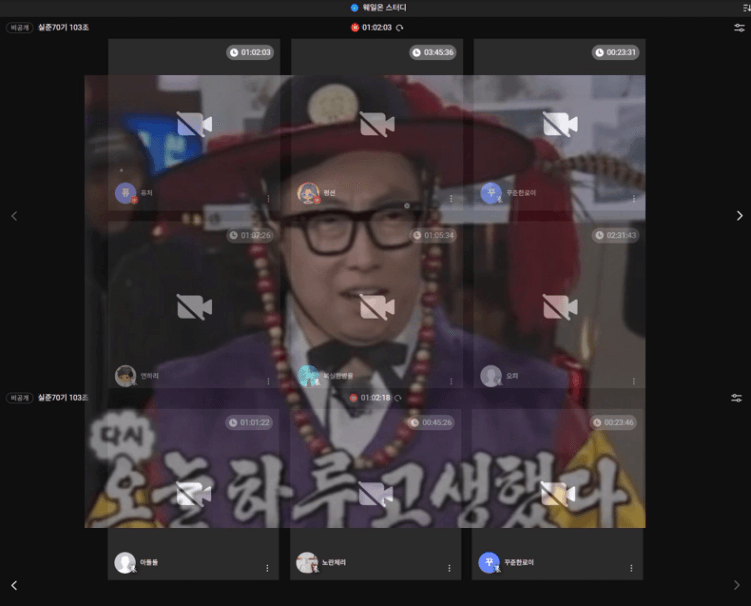
Task: Click the lower room title 실준70기 103조
Action: pyautogui.click(x=63, y=398)
